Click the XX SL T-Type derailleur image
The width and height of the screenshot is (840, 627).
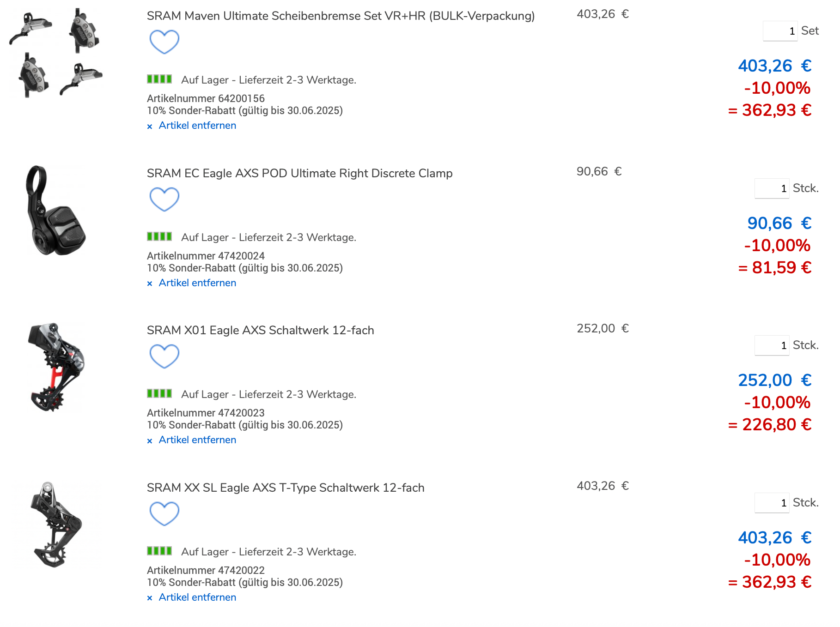pyautogui.click(x=56, y=525)
